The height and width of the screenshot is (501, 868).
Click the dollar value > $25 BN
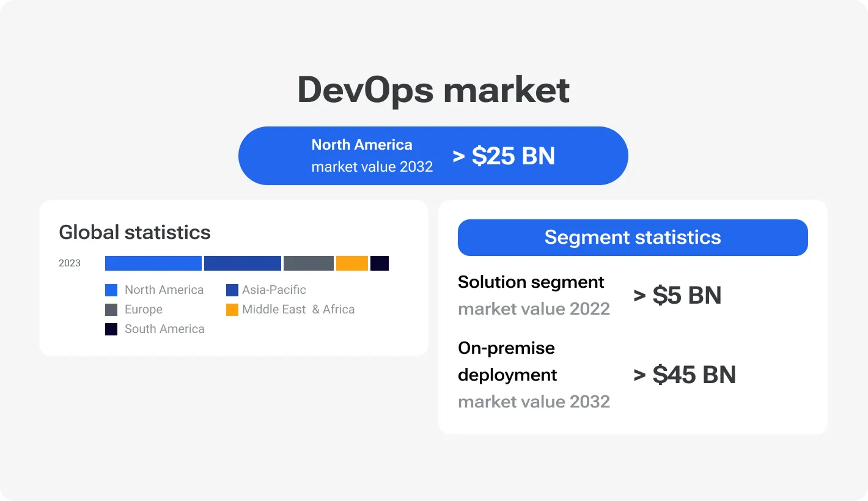[x=504, y=156]
